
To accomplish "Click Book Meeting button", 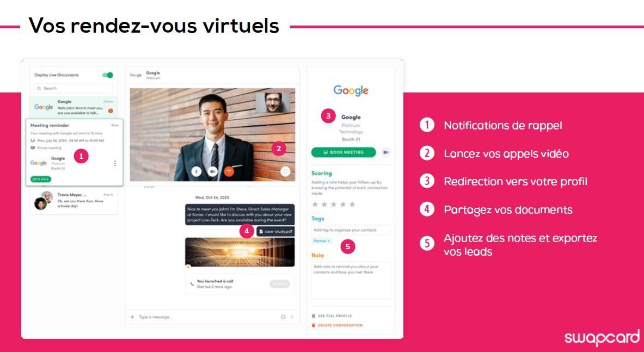I will (344, 152).
